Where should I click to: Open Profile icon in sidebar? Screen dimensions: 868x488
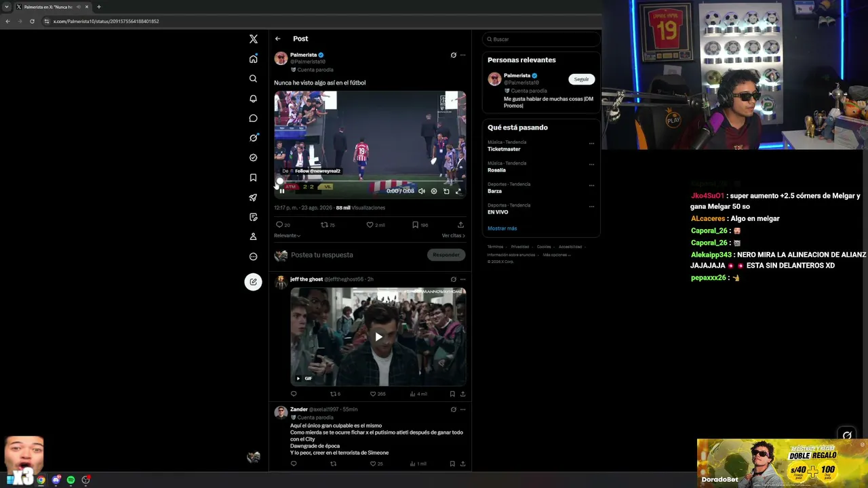[x=253, y=237]
